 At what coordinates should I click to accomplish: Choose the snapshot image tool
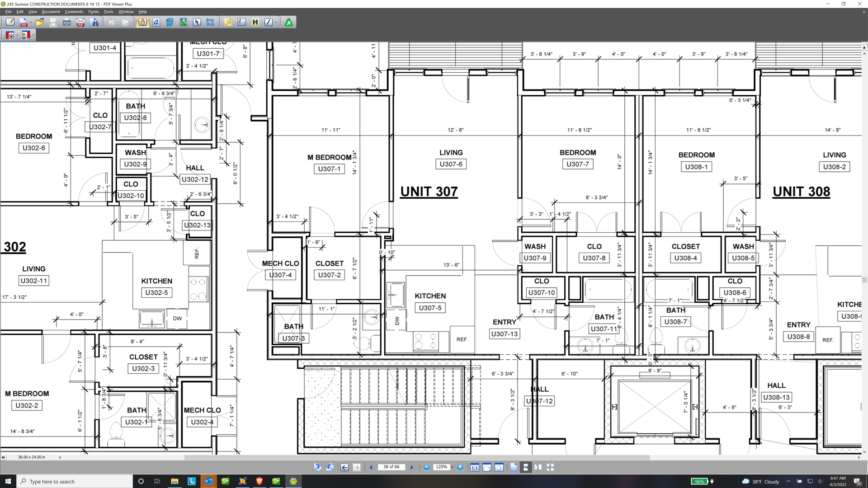tap(183, 22)
